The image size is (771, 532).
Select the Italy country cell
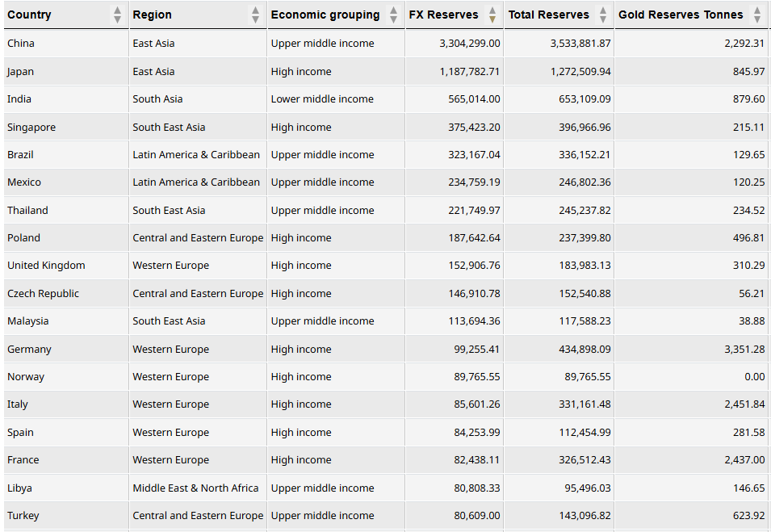[x=66, y=404]
